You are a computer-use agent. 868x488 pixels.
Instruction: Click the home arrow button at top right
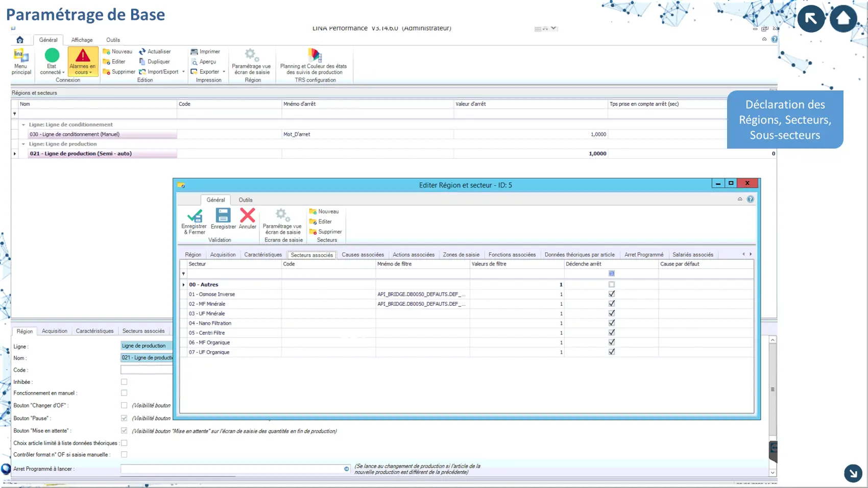[843, 18]
